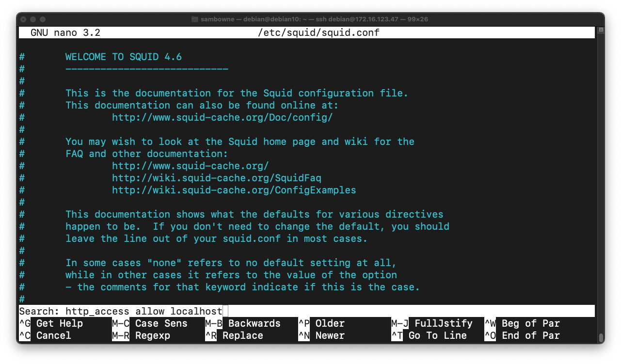Image resolution: width=621 pixels, height=364 pixels.
Task: Zoom the terminal window with the green button
Action: coord(43,19)
